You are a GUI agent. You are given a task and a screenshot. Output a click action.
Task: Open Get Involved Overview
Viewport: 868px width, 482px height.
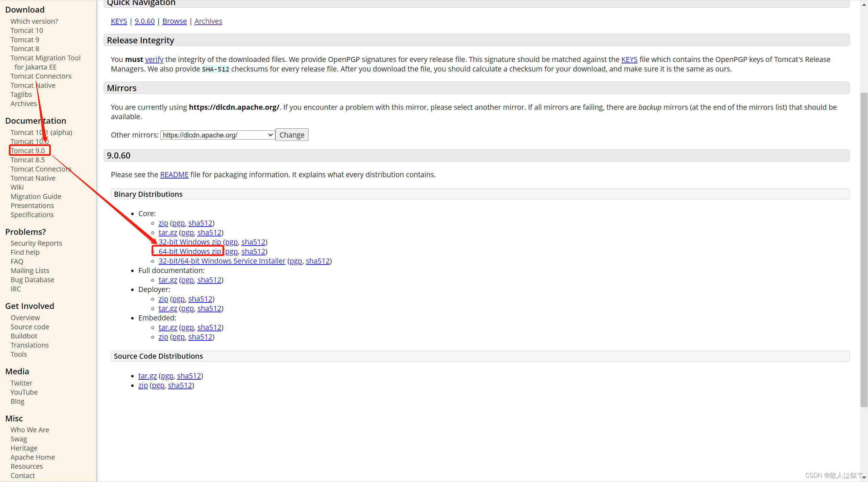(x=25, y=317)
